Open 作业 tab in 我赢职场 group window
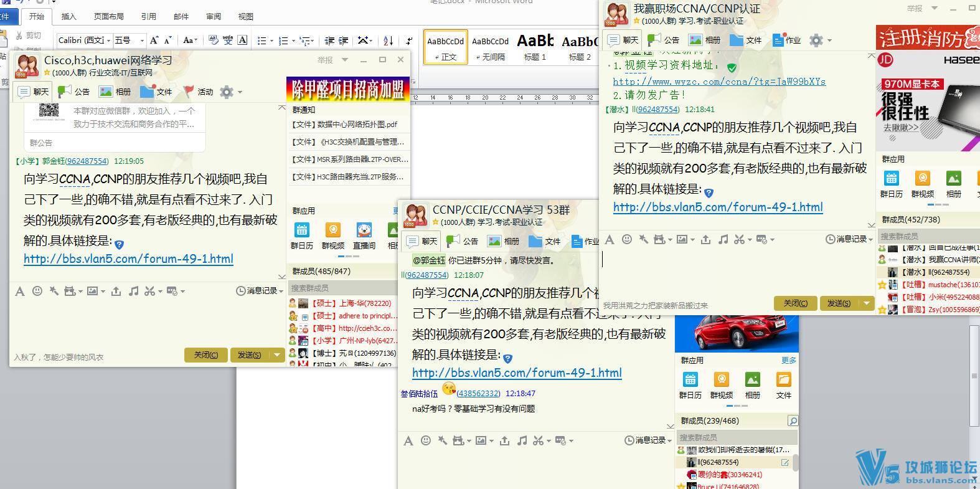 click(x=786, y=40)
